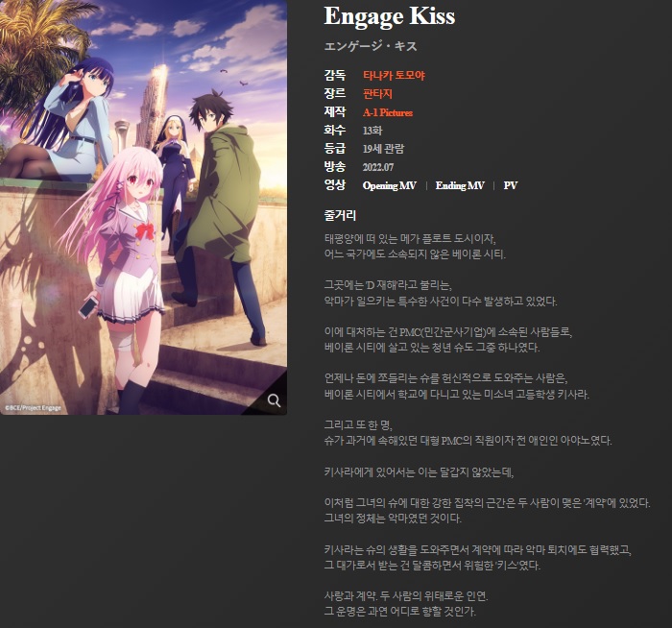Screen dimensions: 672x628
Task: Play the Ending MV video
Action: pos(460,185)
